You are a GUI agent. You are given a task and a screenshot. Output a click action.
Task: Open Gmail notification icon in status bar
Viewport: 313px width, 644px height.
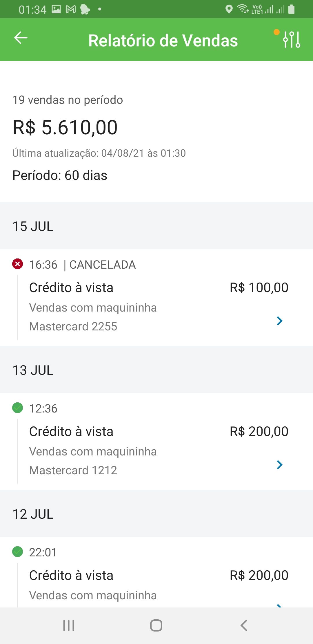[71, 9]
